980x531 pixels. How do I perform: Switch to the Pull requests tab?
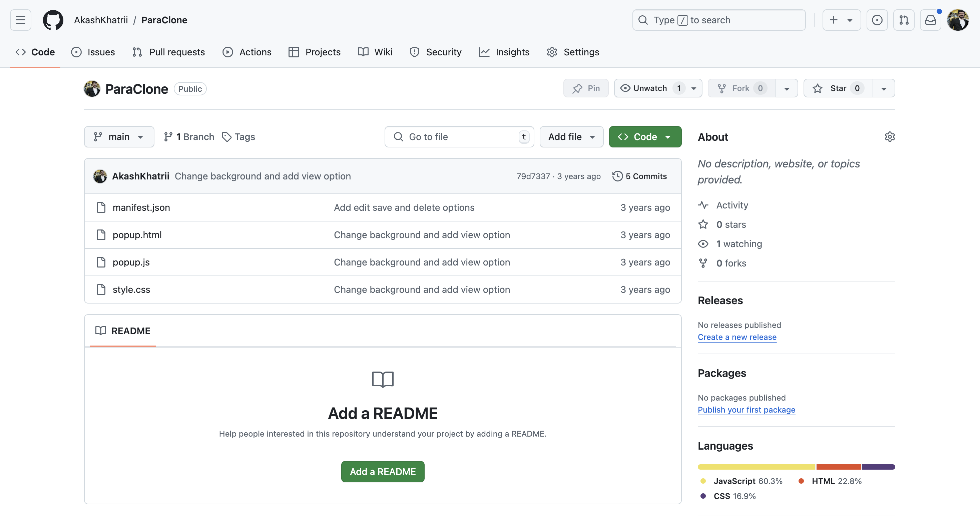click(x=168, y=52)
